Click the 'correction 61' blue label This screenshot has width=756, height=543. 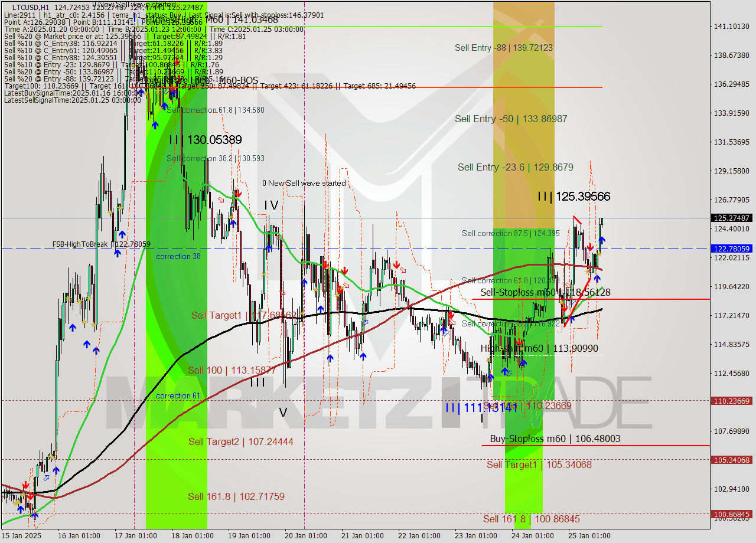178,396
